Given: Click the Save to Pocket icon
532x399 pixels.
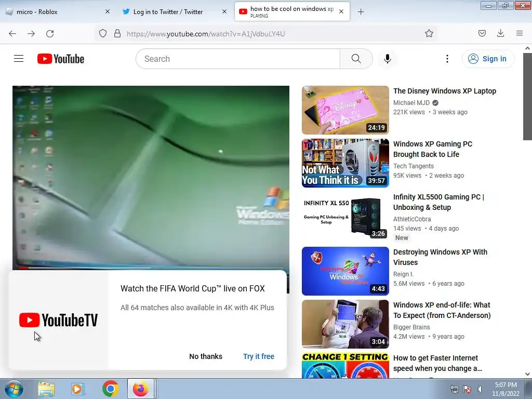Looking at the screenshot, I should pyautogui.click(x=482, y=33).
